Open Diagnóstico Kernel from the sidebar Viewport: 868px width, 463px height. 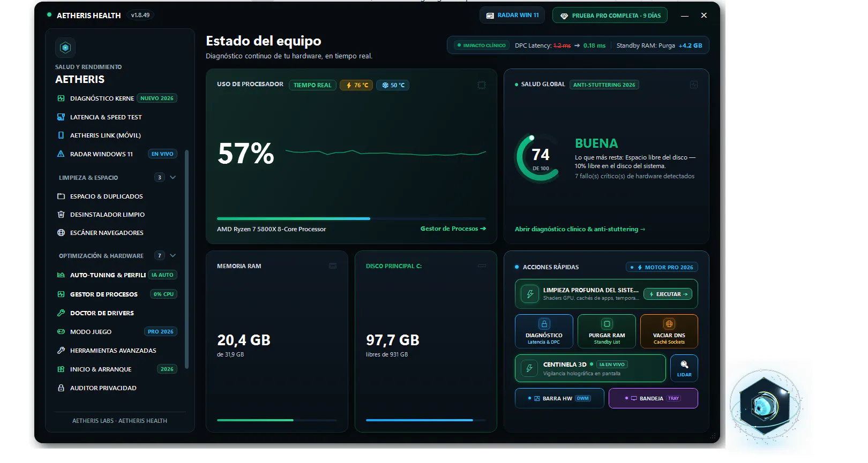117,98
